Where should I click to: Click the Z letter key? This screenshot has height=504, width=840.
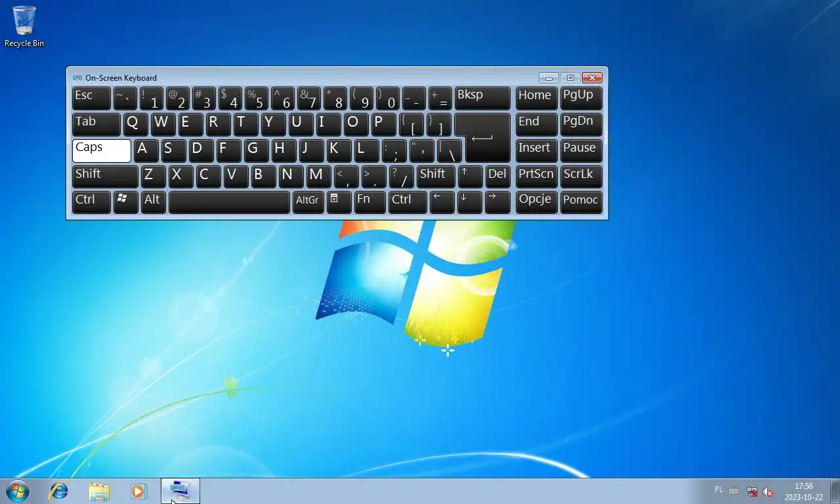pyautogui.click(x=153, y=177)
